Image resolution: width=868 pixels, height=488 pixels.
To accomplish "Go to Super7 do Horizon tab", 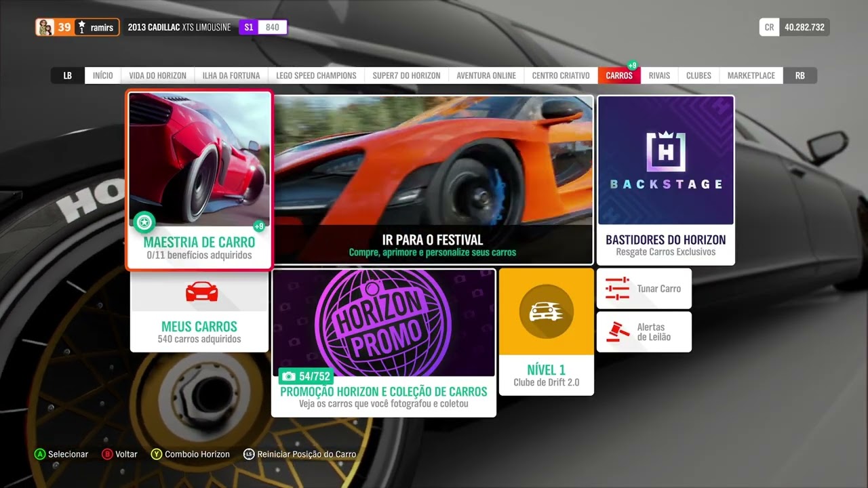I will point(406,75).
